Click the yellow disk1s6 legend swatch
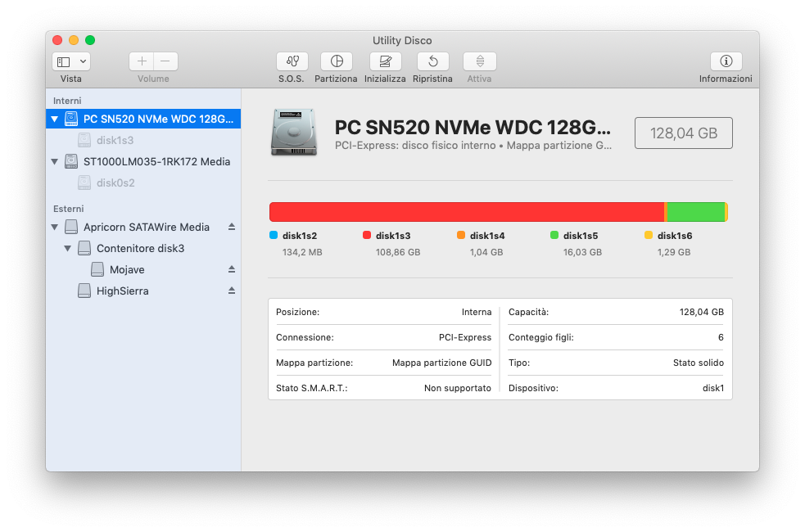 click(649, 235)
